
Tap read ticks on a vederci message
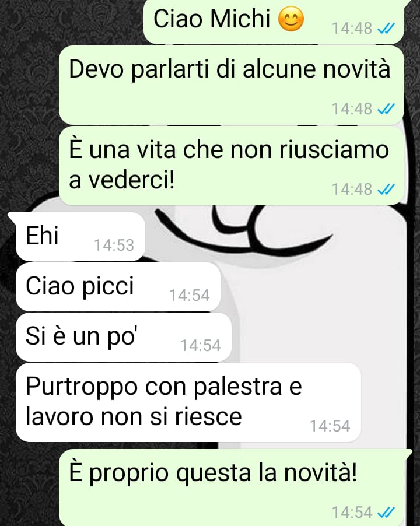[386, 189]
